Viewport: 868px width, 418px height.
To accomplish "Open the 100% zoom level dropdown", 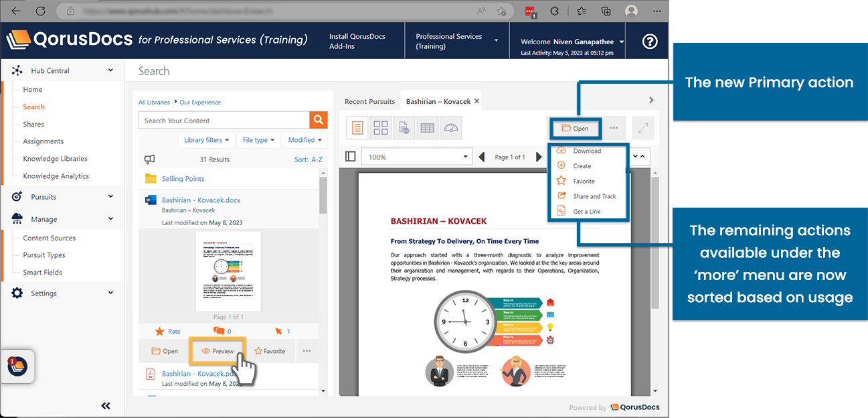I will pyautogui.click(x=416, y=157).
